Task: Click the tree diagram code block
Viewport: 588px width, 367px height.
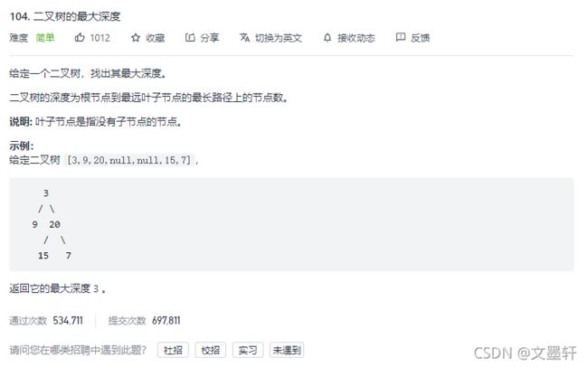Action: [291, 224]
